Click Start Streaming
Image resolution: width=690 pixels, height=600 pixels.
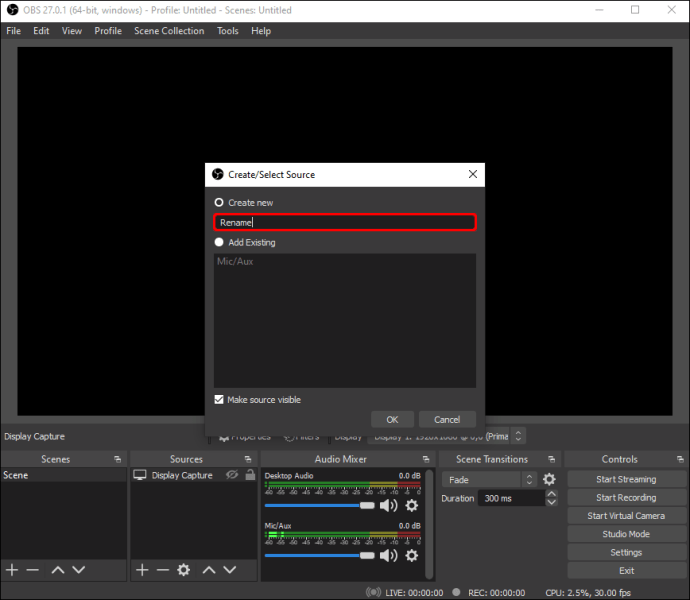point(626,479)
